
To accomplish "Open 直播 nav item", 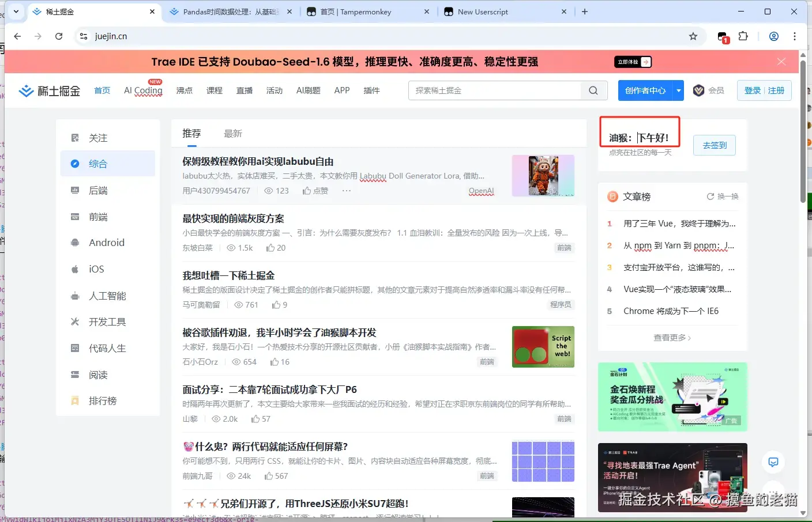I will pyautogui.click(x=245, y=90).
